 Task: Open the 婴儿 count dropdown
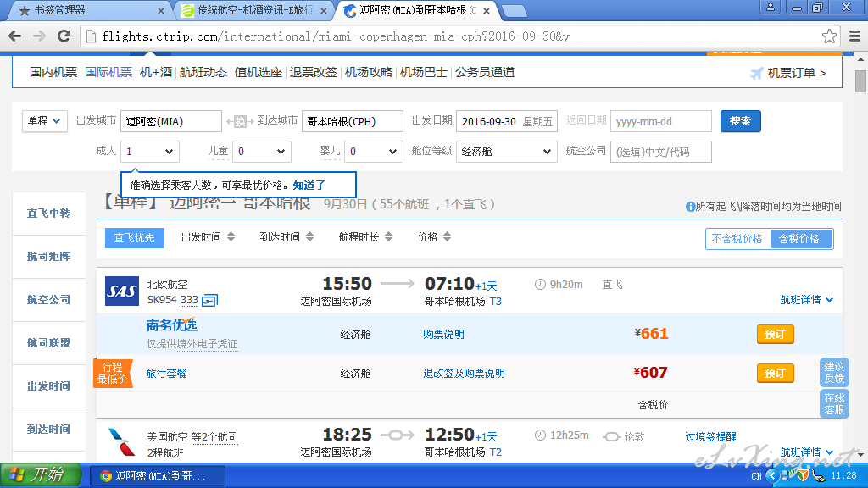coord(374,151)
